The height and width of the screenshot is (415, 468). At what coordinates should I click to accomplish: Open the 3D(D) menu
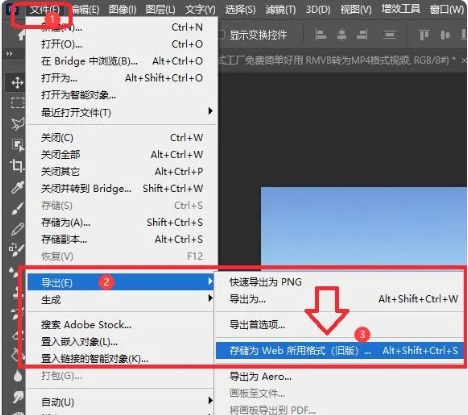pyautogui.click(x=318, y=9)
